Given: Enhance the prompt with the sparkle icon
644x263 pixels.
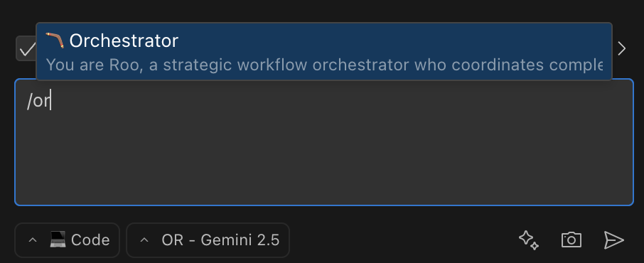Looking at the screenshot, I should [x=529, y=240].
